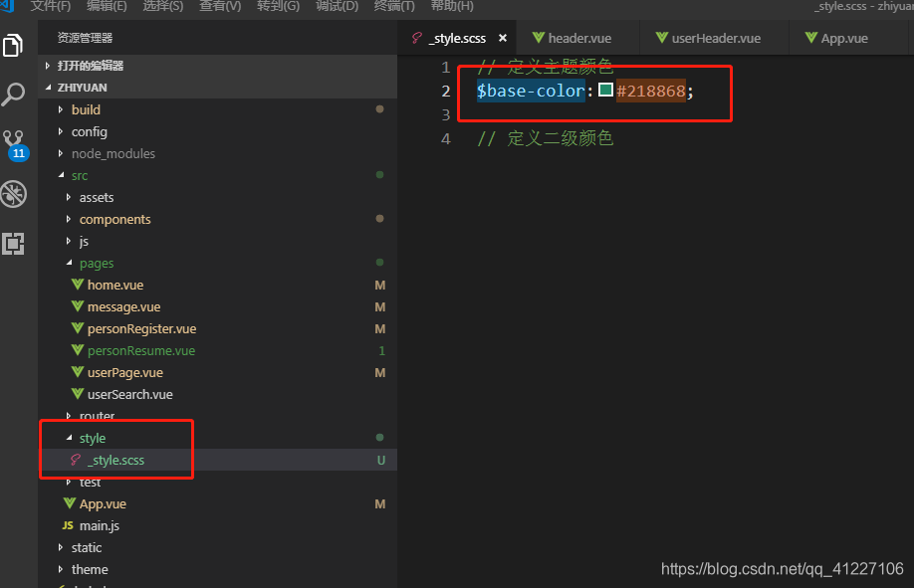Click the Vue icon beside message.vue
The height and width of the screenshot is (588, 914).
coord(78,306)
